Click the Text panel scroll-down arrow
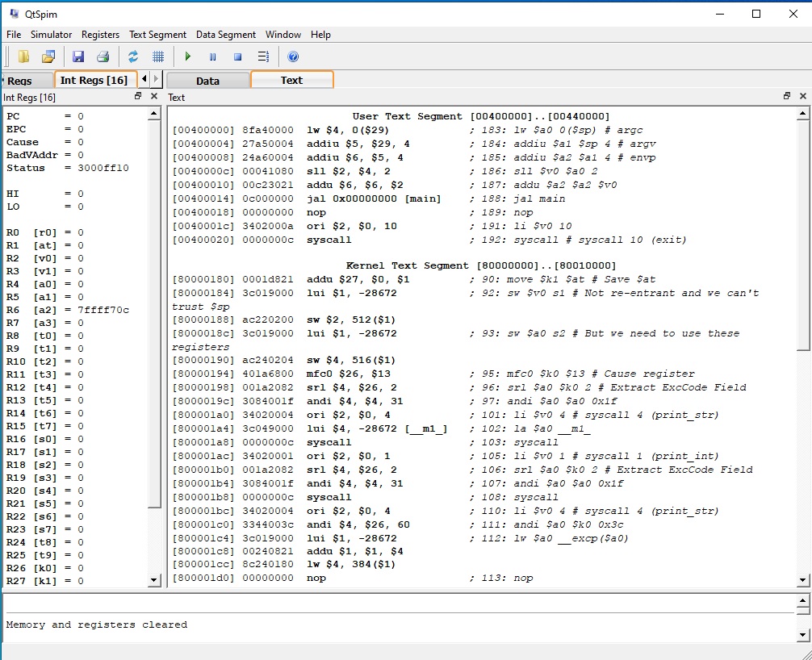 coord(802,580)
